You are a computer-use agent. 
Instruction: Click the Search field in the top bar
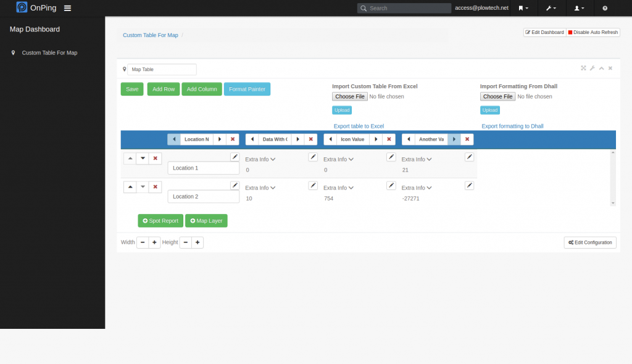[x=404, y=8]
